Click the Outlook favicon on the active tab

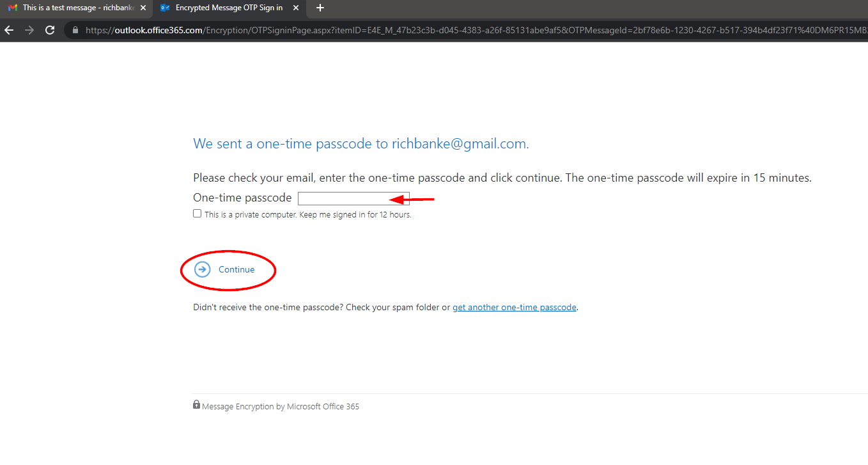tap(166, 8)
